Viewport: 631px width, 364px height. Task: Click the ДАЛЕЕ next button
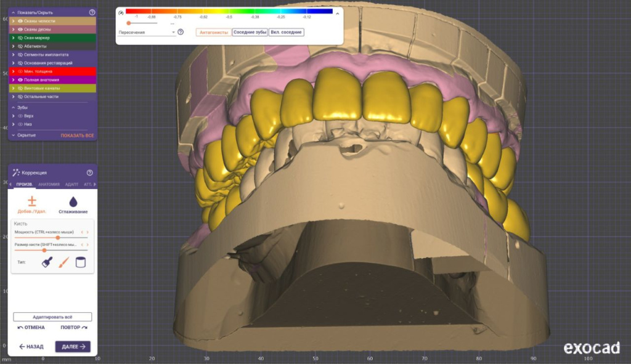click(73, 347)
